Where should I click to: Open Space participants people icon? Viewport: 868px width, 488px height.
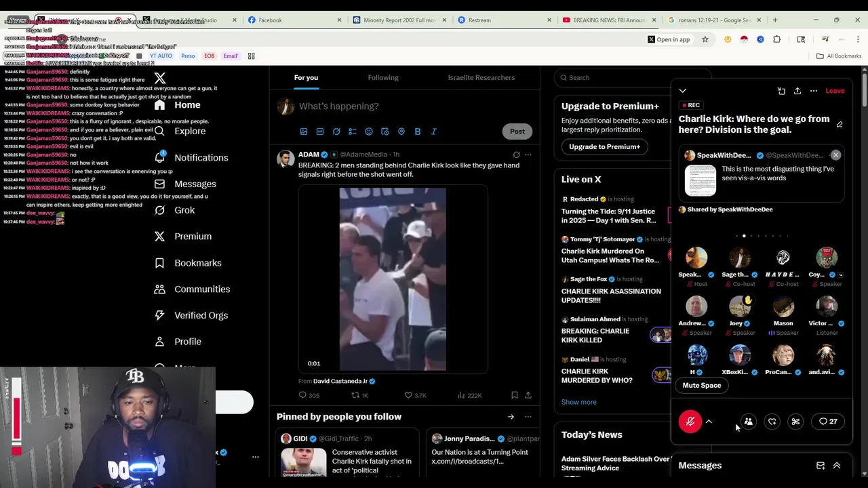pyautogui.click(x=749, y=422)
